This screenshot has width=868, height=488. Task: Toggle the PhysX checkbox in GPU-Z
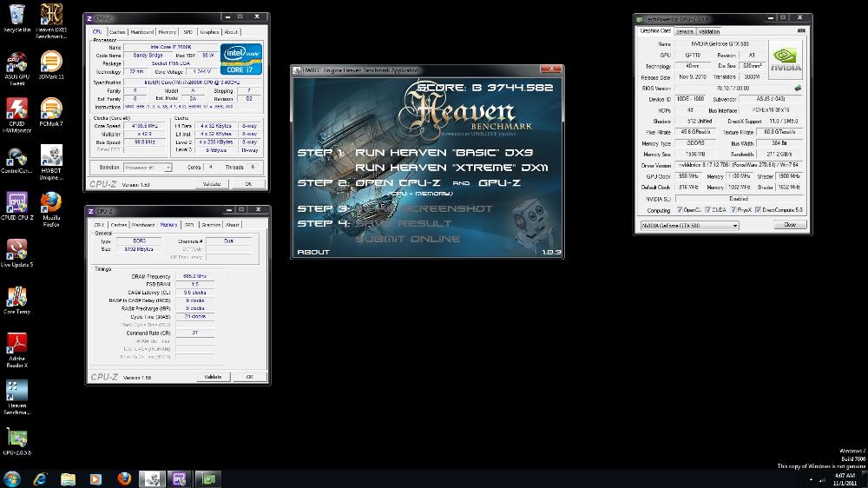pos(733,210)
